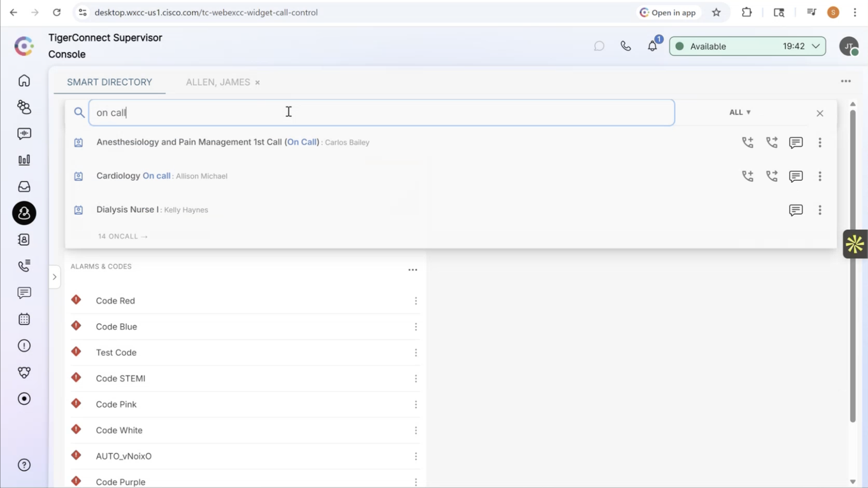The image size is (868, 488).
Task: Open the phone dialer icon in header
Action: (x=626, y=46)
